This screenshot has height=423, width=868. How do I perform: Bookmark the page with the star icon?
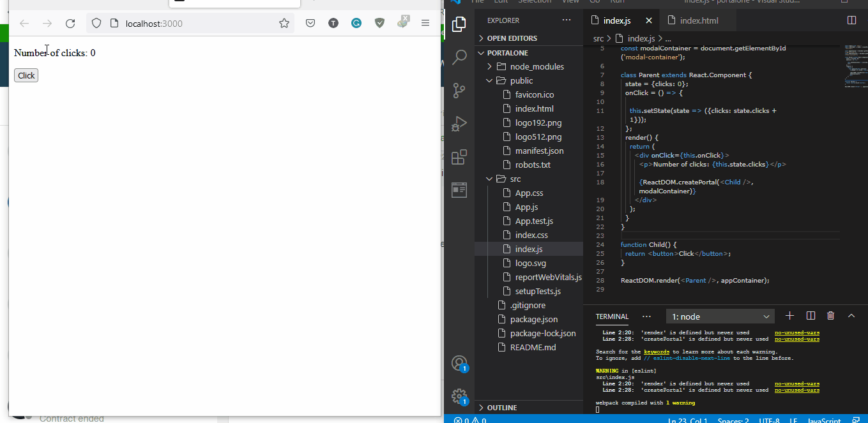point(284,22)
